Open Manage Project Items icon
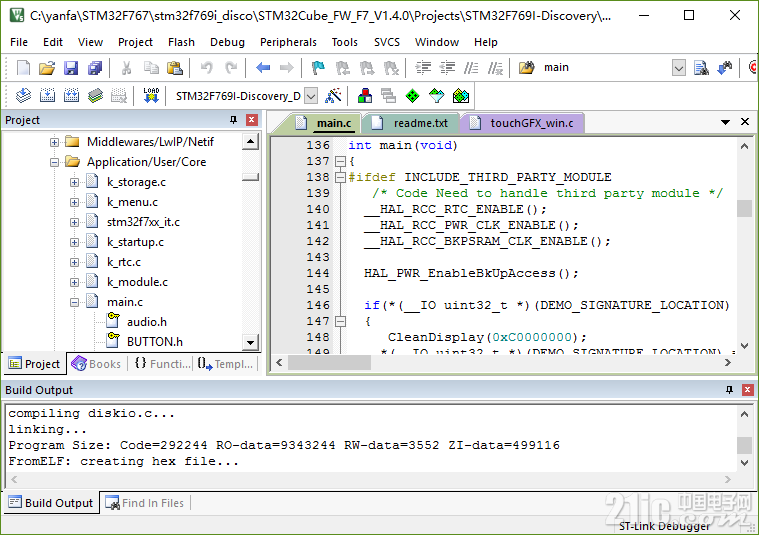The height and width of the screenshot is (535, 759). click(364, 96)
